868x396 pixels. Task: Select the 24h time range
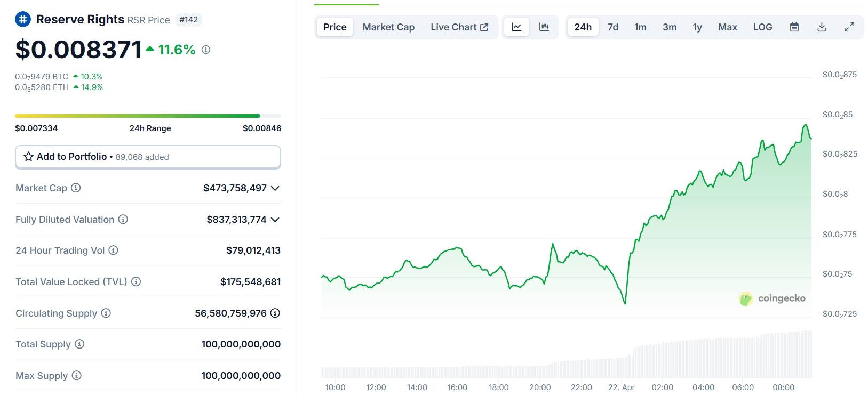pyautogui.click(x=583, y=27)
